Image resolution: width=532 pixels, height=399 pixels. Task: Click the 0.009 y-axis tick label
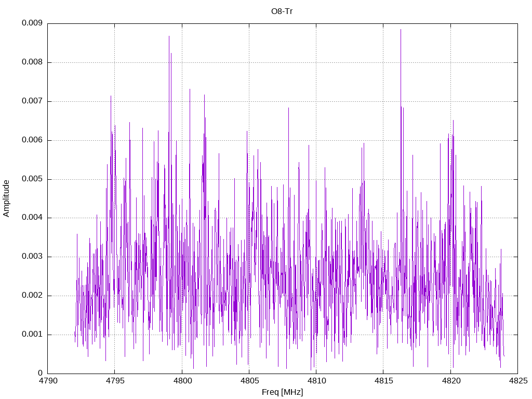coord(32,23)
